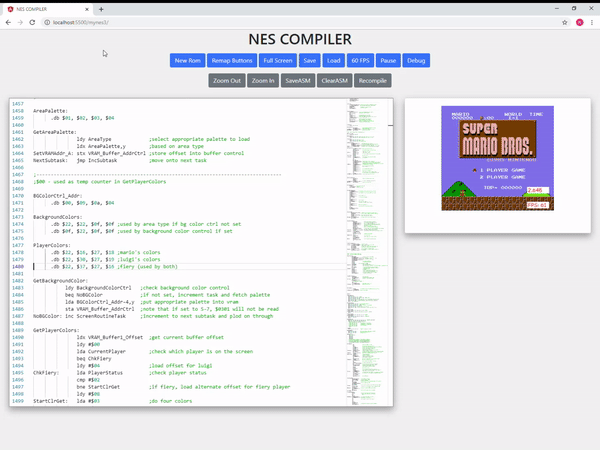The height and width of the screenshot is (450, 600).
Task: Click the localhost address bar
Action: click(x=298, y=22)
